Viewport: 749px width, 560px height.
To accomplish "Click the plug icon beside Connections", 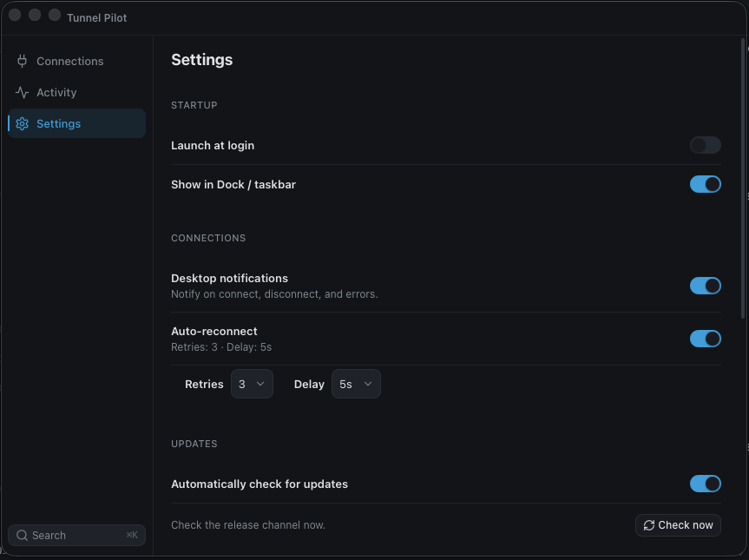I will click(22, 61).
